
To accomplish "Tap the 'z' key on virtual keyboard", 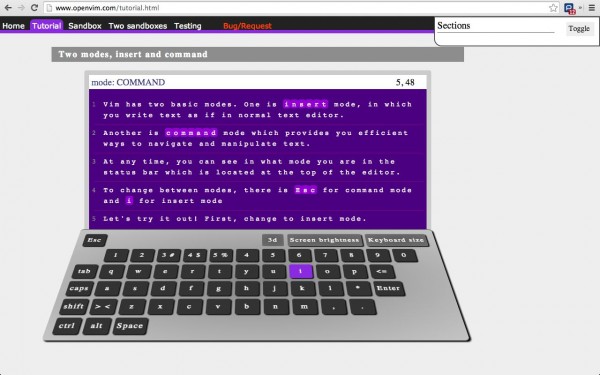I will [x=132, y=307].
